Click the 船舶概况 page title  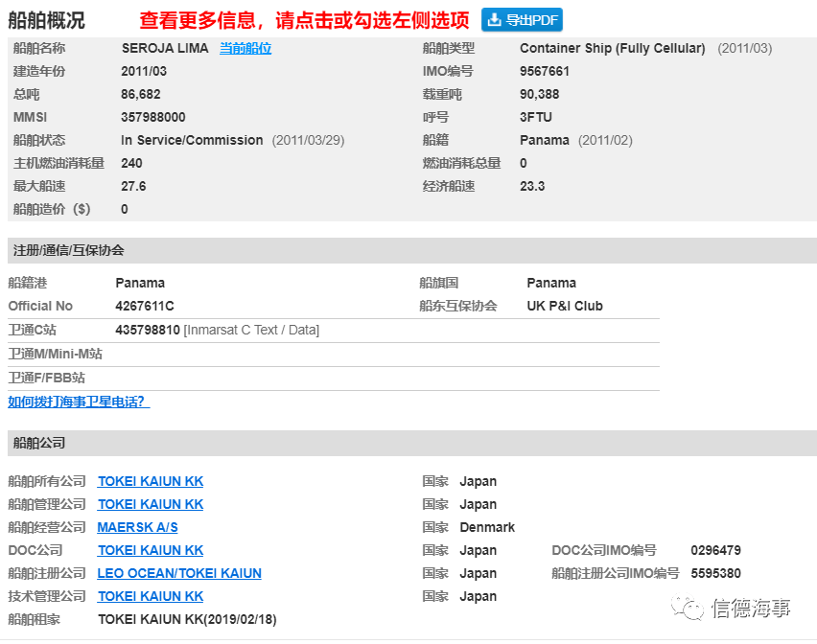pos(46,20)
